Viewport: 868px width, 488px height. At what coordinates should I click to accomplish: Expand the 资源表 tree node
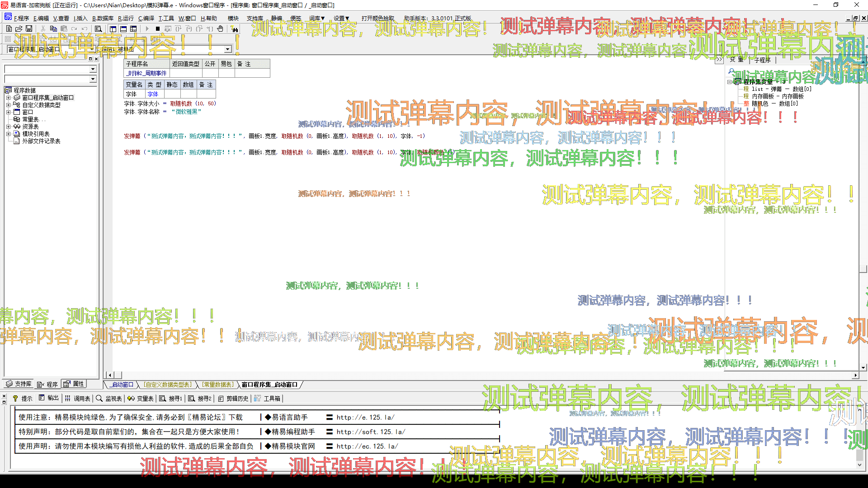click(8, 127)
